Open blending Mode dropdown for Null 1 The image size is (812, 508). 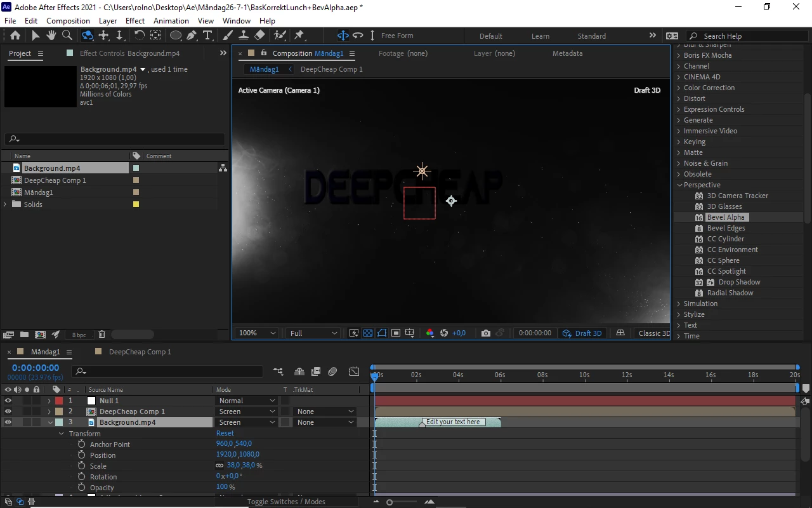[246, 401]
